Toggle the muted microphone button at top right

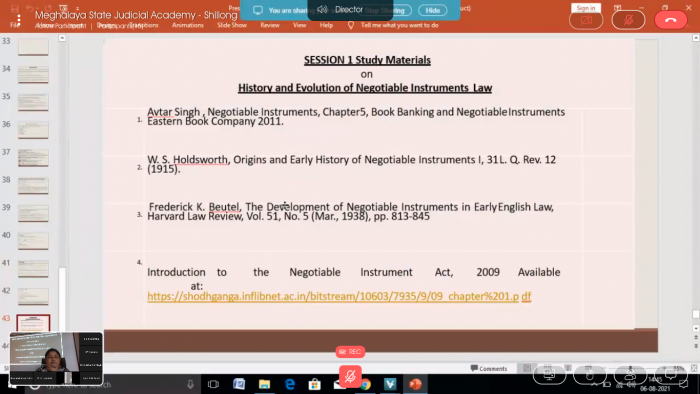point(628,20)
